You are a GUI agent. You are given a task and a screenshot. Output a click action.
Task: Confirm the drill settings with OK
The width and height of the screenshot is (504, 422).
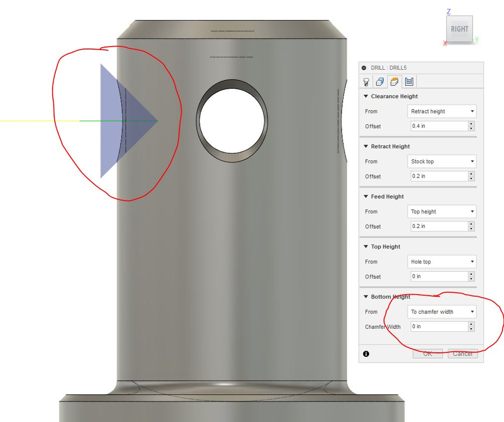click(427, 353)
